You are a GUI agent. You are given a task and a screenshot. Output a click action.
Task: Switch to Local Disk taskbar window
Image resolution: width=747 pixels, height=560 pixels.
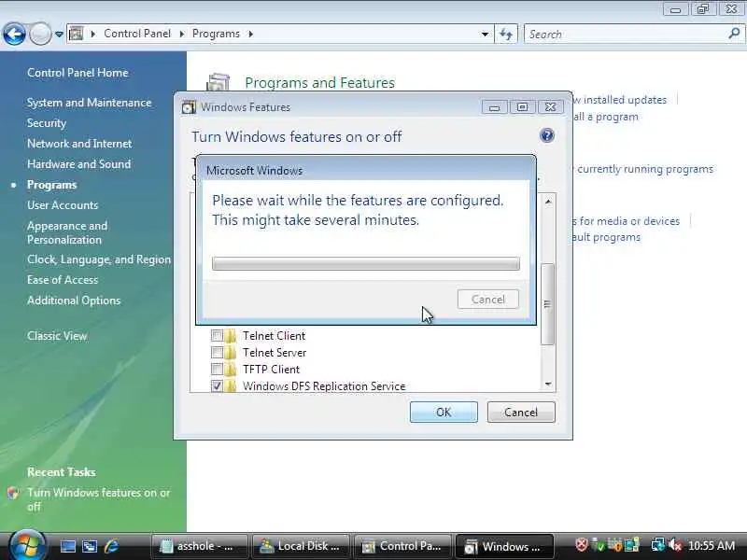303,546
